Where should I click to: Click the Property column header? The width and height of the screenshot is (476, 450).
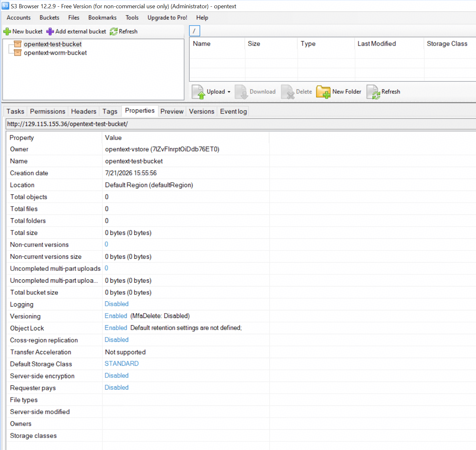[54, 138]
